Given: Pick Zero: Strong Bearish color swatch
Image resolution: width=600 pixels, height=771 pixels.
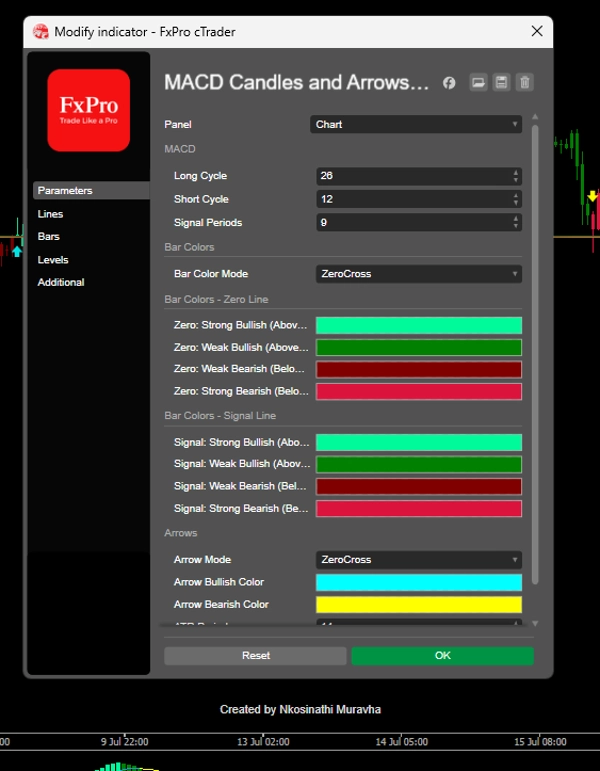Looking at the screenshot, I should tap(419, 392).
